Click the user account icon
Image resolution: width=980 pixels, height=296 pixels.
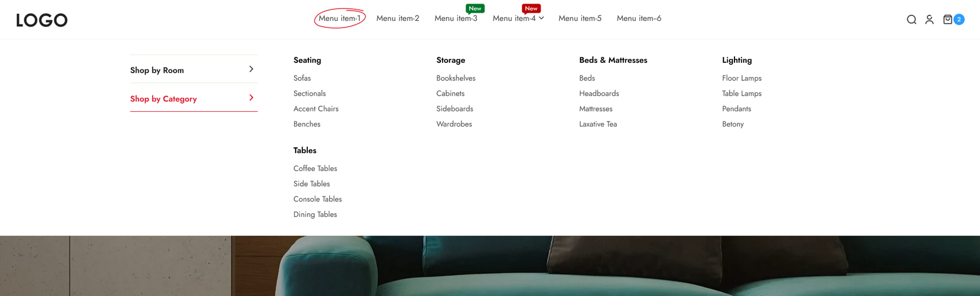tap(929, 20)
